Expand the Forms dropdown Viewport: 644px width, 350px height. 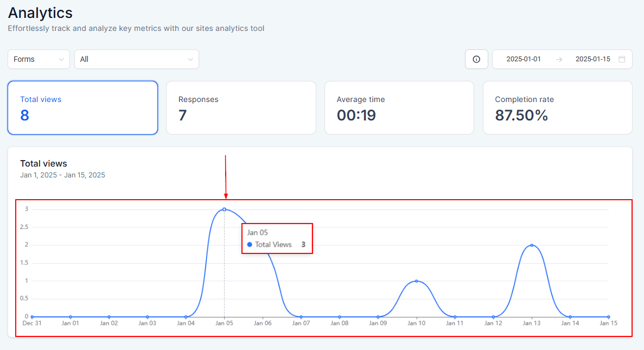pyautogui.click(x=39, y=59)
